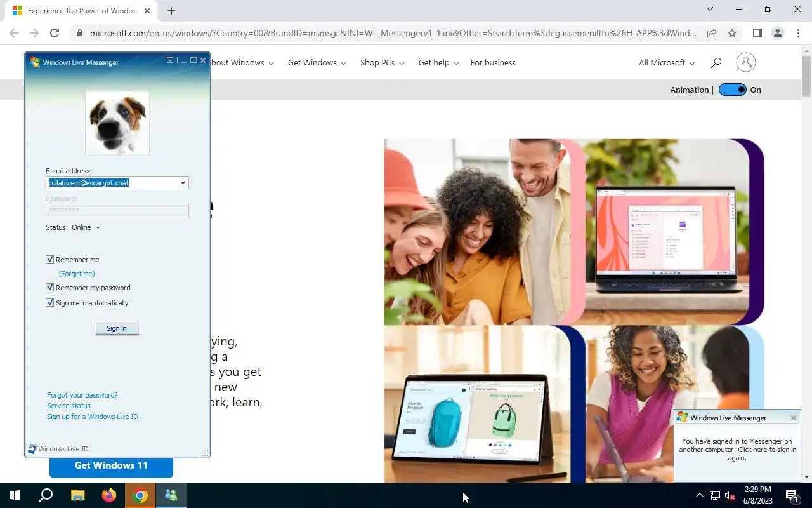Click the Messenger toast notification message
This screenshot has height=508, width=812.
pyautogui.click(x=737, y=450)
